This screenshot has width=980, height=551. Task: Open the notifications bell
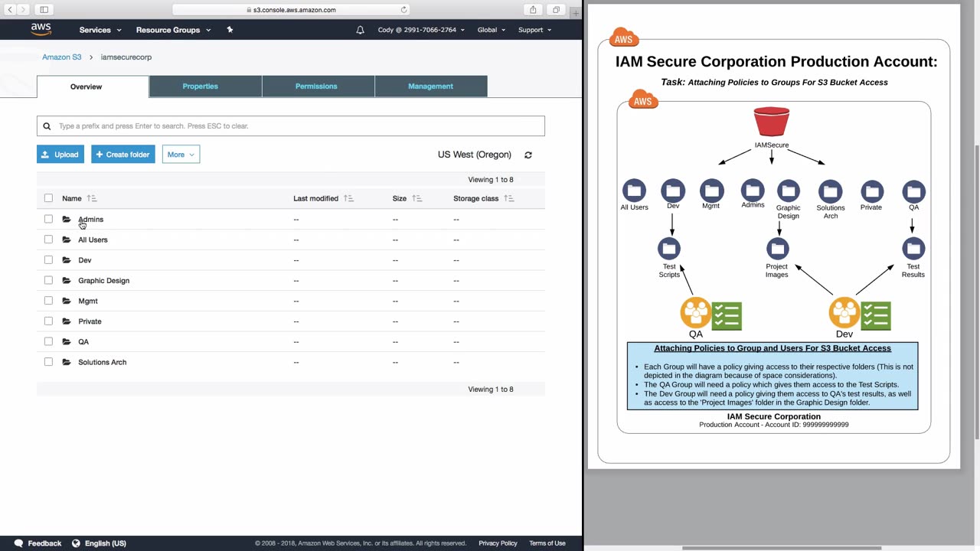coord(360,30)
